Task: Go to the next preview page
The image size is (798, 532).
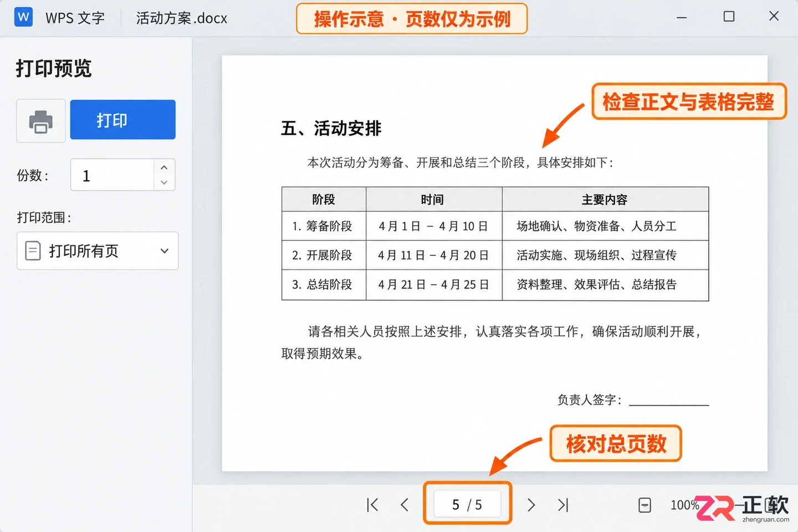Action: point(531,505)
